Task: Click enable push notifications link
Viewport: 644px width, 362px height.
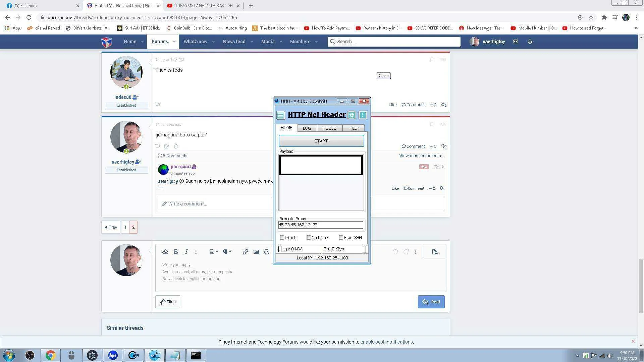Action: coord(386,342)
